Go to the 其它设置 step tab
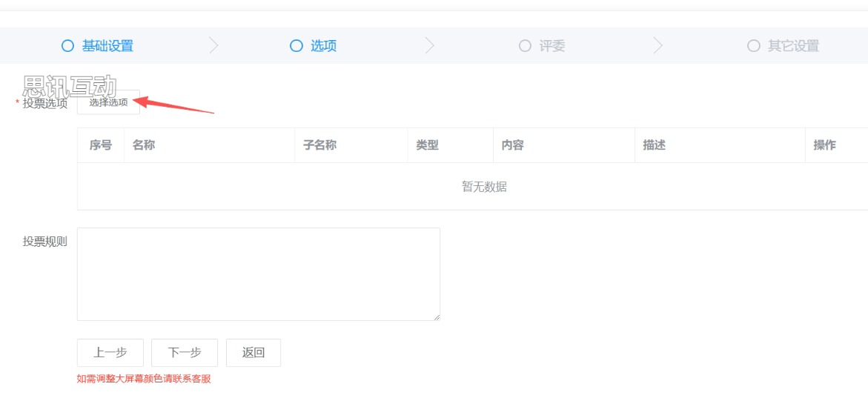 click(x=793, y=46)
